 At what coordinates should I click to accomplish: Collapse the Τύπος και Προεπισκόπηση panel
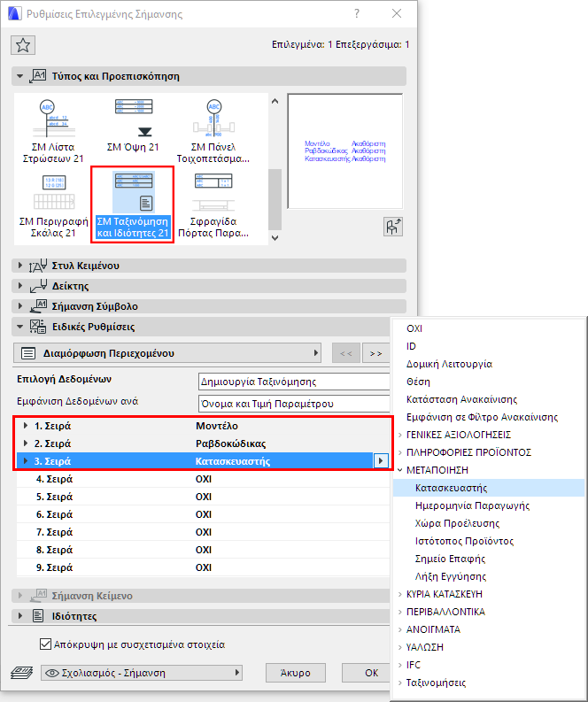pos(19,76)
